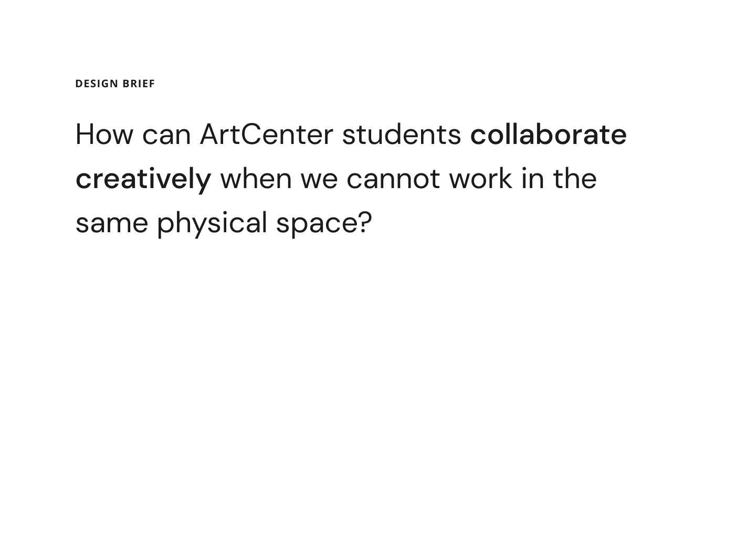Screen dimensions: 756x538
Task: Click the word space
Action: [316, 223]
